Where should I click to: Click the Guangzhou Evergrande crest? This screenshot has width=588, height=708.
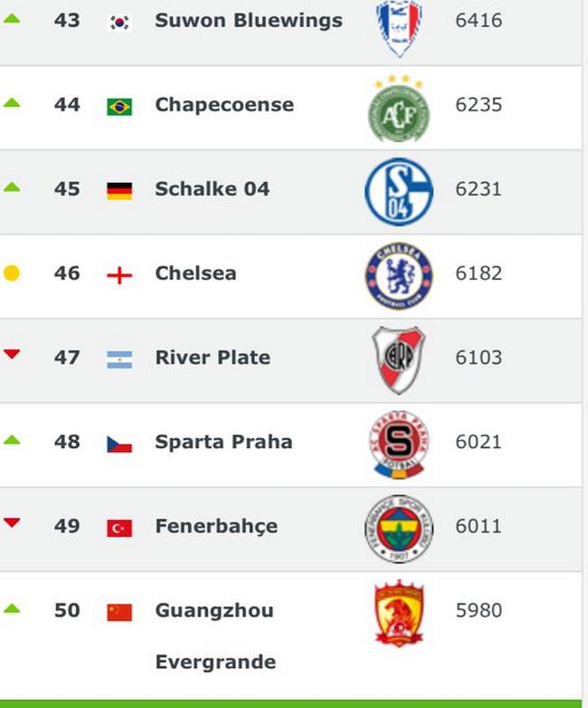(x=399, y=613)
